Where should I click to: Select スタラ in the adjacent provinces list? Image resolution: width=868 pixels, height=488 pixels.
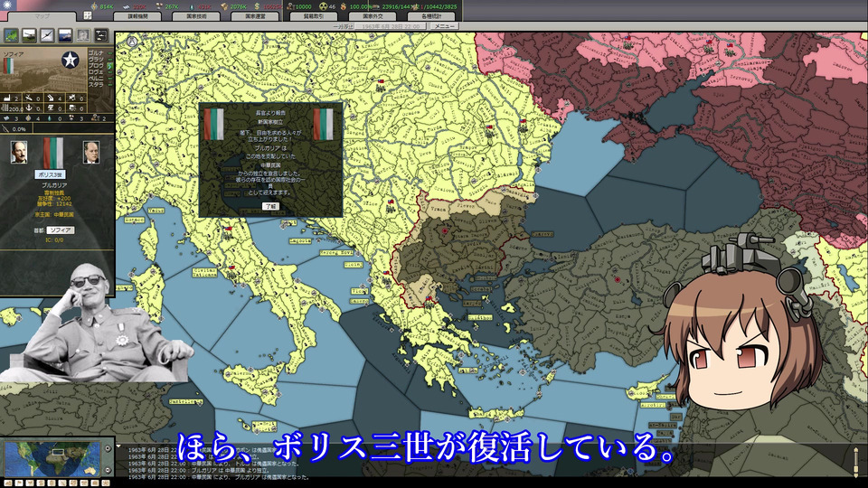[96, 85]
